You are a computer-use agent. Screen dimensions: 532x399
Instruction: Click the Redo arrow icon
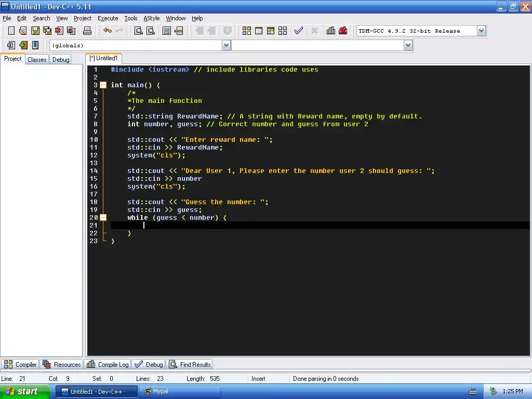[119, 31]
